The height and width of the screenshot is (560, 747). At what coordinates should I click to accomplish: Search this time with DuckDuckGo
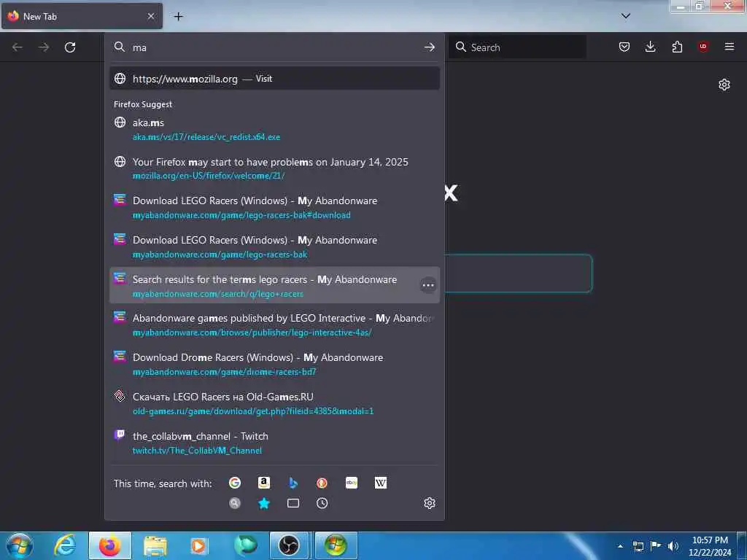322,483
